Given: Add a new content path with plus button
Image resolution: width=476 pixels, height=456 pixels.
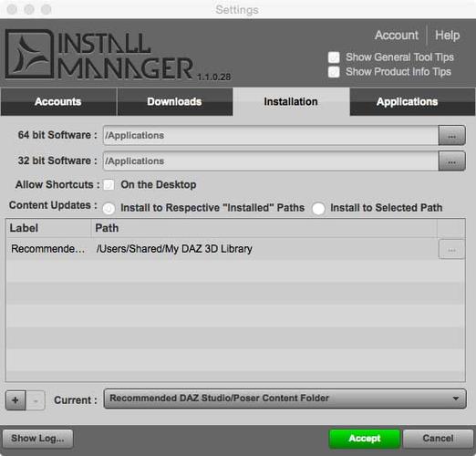Looking at the screenshot, I should (x=16, y=400).
